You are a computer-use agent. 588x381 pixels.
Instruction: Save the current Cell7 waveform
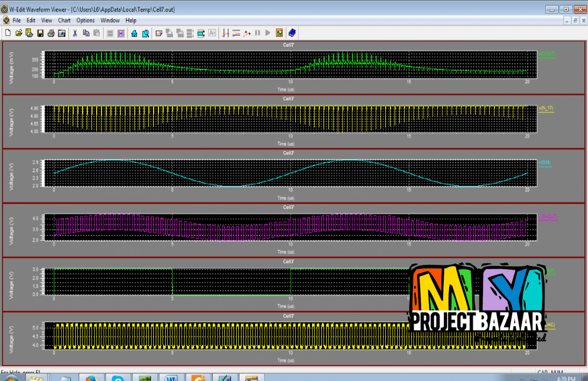click(x=41, y=33)
